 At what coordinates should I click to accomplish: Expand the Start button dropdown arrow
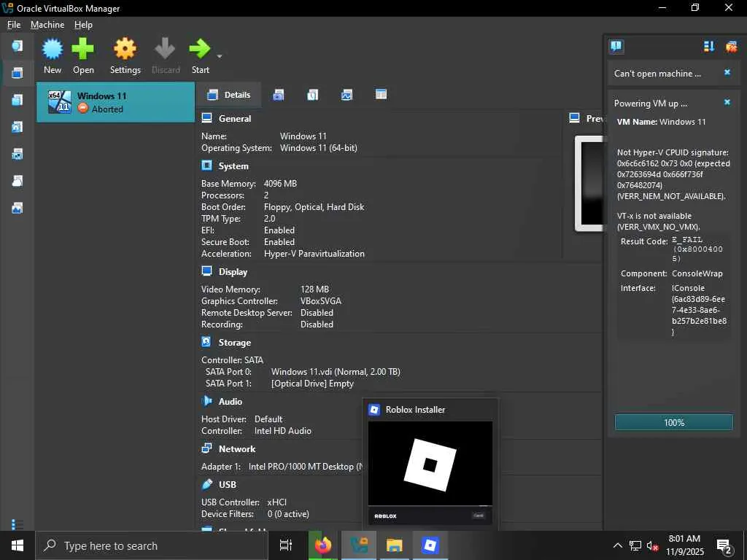click(219, 56)
